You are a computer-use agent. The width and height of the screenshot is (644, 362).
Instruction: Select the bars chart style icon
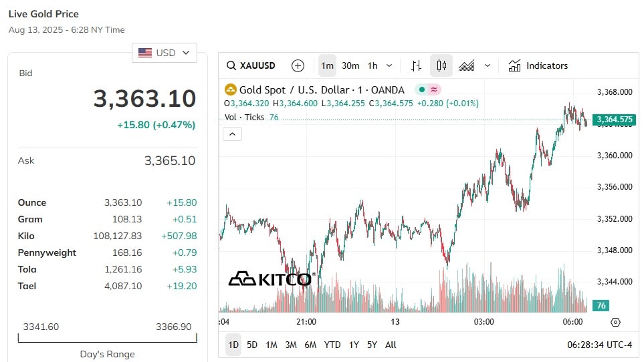click(416, 65)
